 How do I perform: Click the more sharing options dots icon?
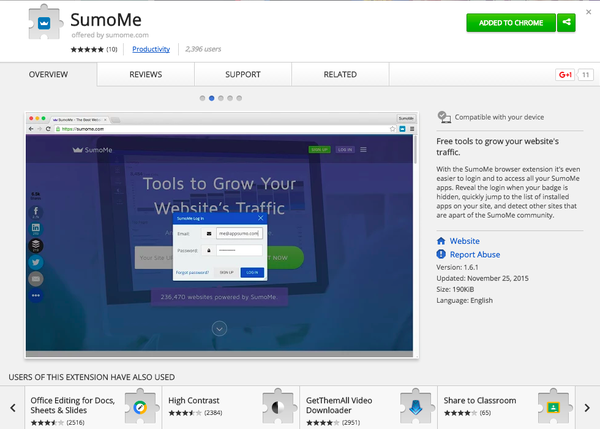coord(36,295)
